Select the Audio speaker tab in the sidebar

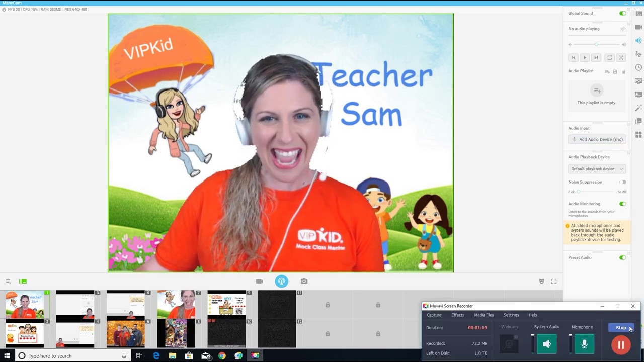click(638, 41)
